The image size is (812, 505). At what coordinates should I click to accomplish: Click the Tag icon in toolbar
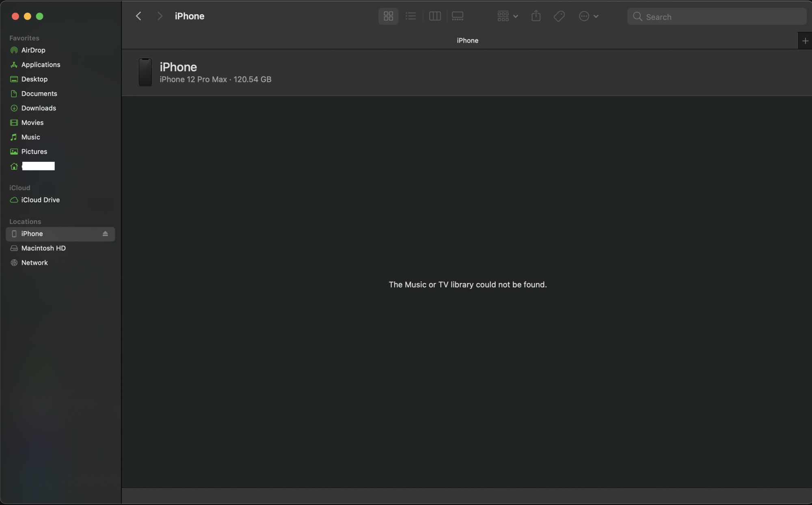(559, 16)
